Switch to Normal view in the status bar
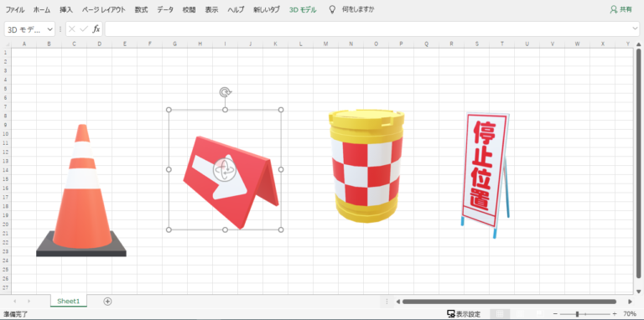Screen dimensions: 644x320 pyautogui.click(x=500, y=314)
